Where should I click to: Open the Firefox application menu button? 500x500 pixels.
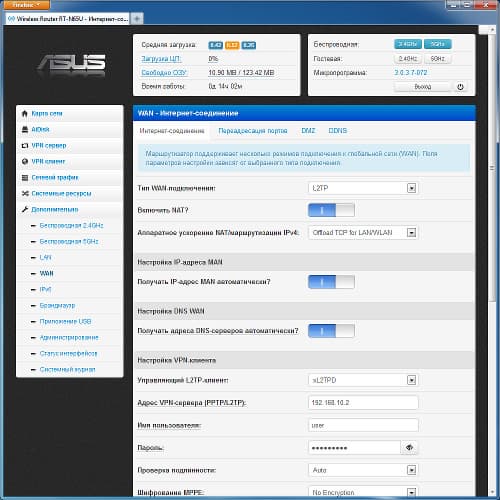pos(25,5)
